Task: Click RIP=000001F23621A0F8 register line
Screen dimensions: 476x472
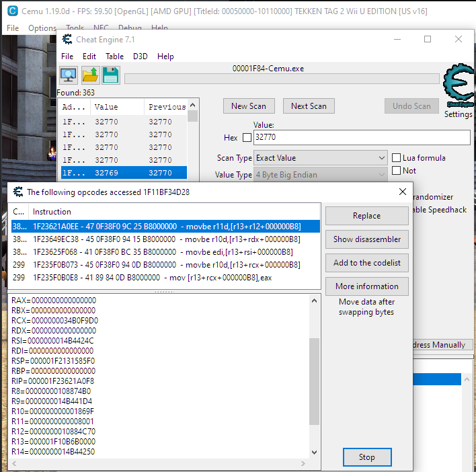Action: pos(53,381)
